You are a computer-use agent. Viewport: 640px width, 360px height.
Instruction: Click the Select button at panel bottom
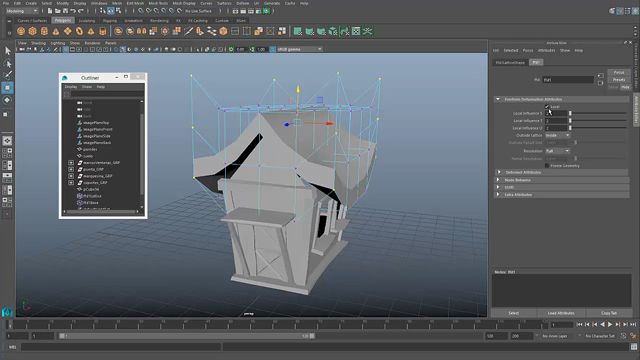click(513, 313)
